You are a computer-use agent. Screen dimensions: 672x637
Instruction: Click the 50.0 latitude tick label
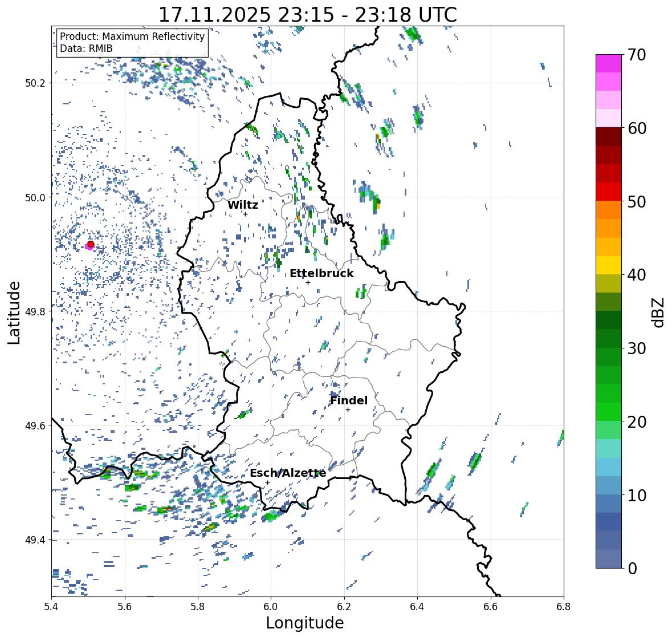[35, 198]
